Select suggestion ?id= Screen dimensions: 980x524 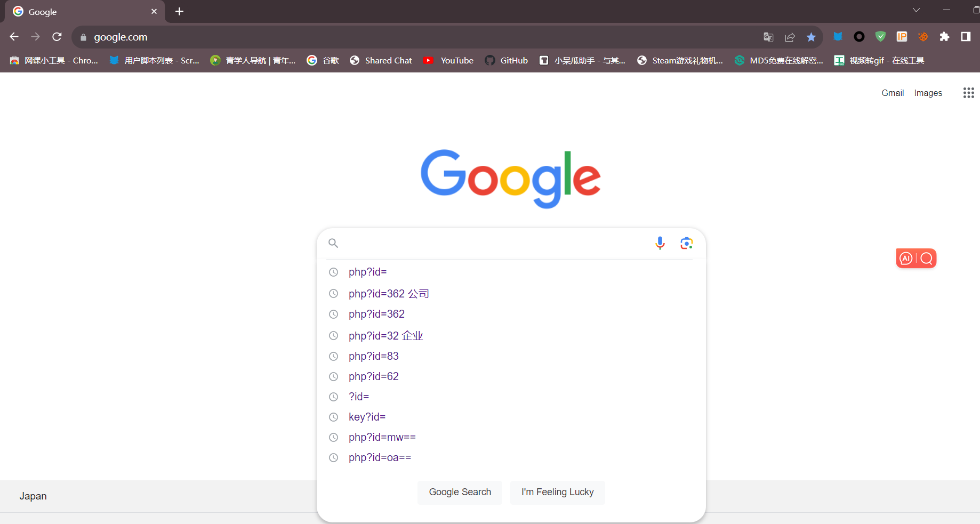click(511, 397)
